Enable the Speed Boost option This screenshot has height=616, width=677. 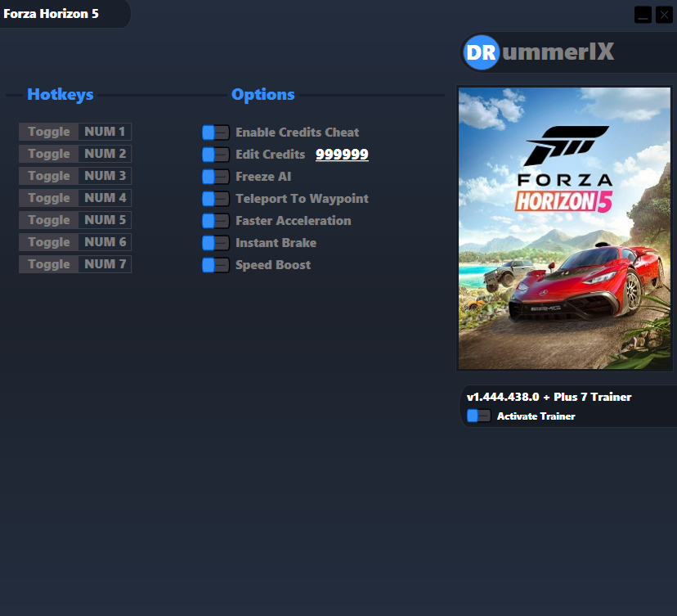click(215, 265)
